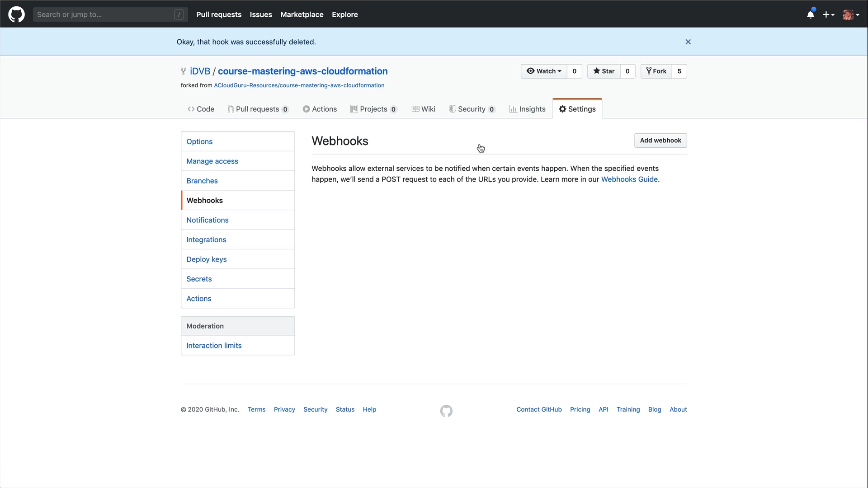This screenshot has height=488, width=868.
Task: Open the Webhooks Guide link
Action: (629, 179)
